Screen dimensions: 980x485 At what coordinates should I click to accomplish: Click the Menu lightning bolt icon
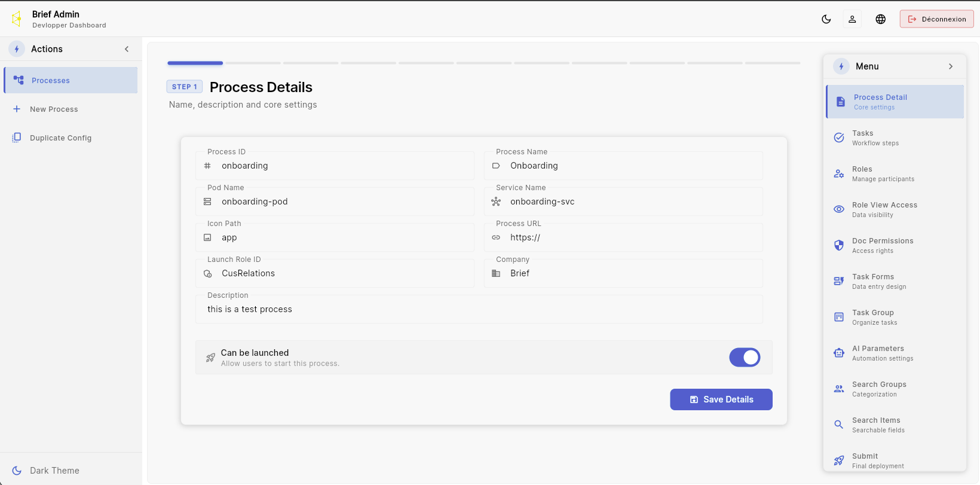coord(841,66)
